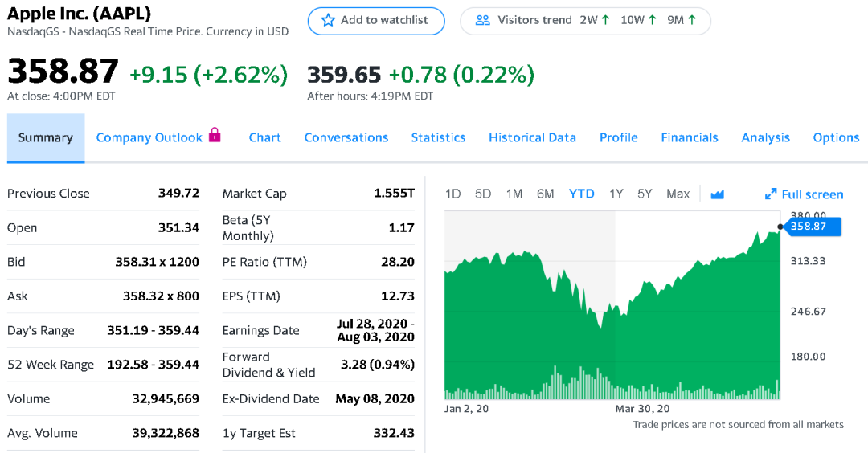
Task: Open the Conversations tab
Action: pos(346,137)
